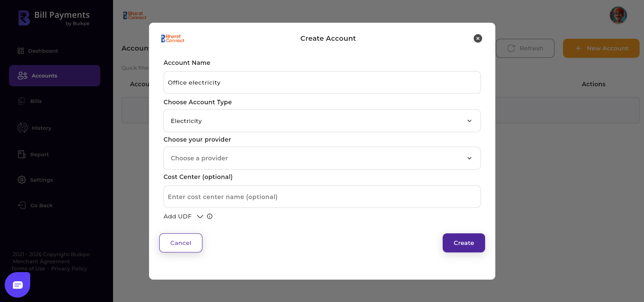Viewport: 644px width, 302px height.
Task: Click the Bill Payments rupee logo
Action: click(24, 18)
